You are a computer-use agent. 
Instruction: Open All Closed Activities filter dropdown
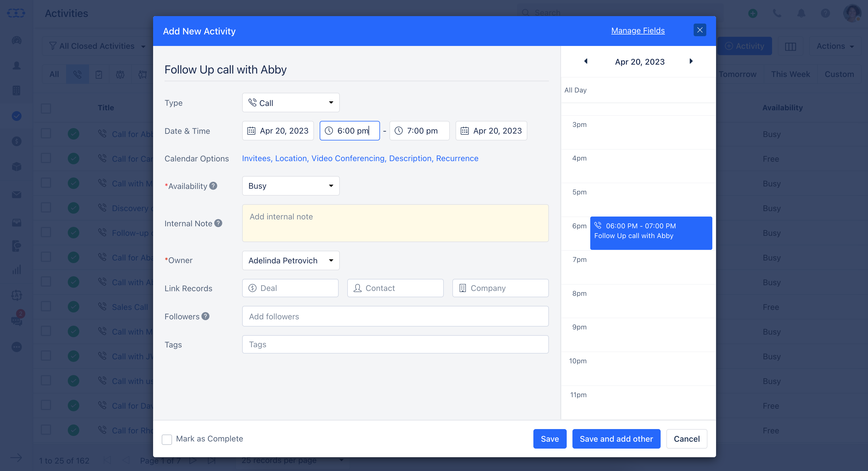[x=97, y=46]
